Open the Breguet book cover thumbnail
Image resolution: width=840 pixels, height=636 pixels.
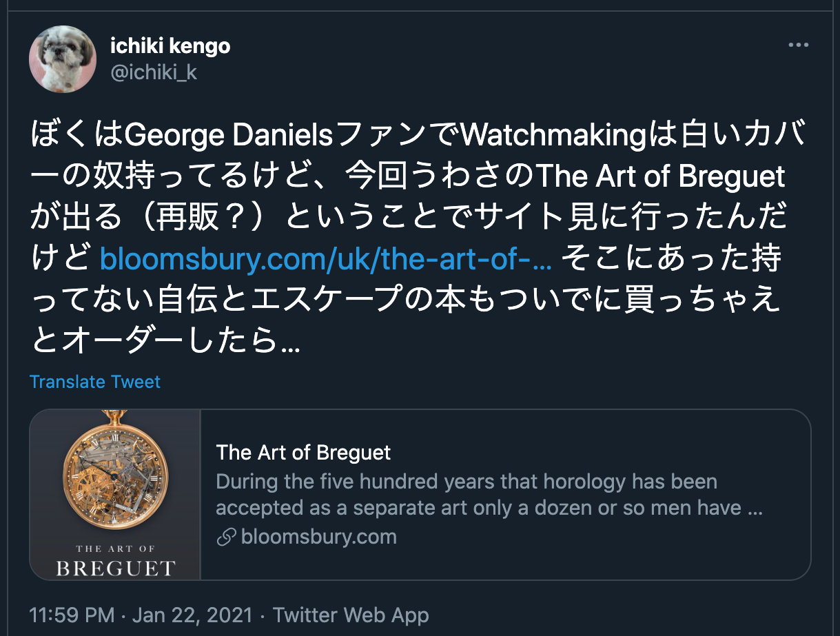(115, 494)
